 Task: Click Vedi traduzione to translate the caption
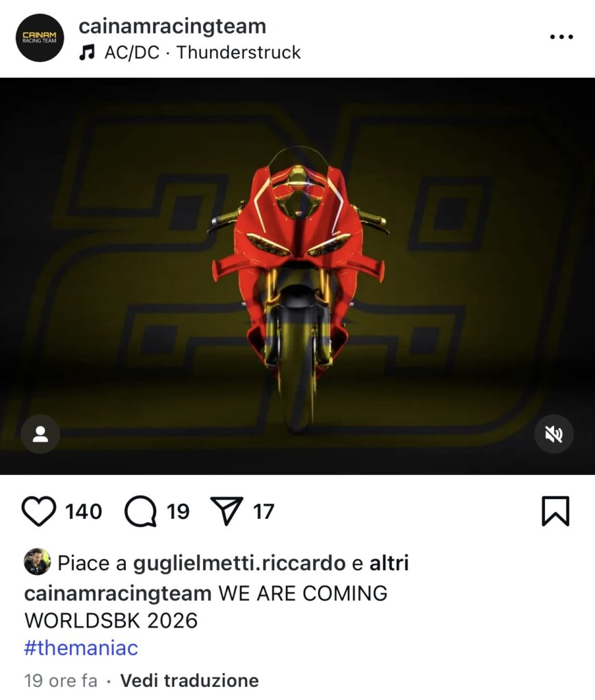[x=189, y=681]
